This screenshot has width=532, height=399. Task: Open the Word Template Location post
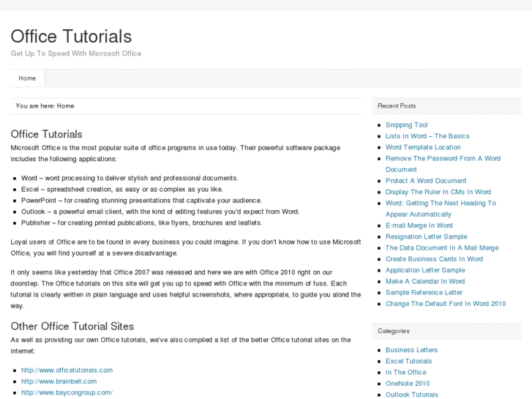point(423,147)
